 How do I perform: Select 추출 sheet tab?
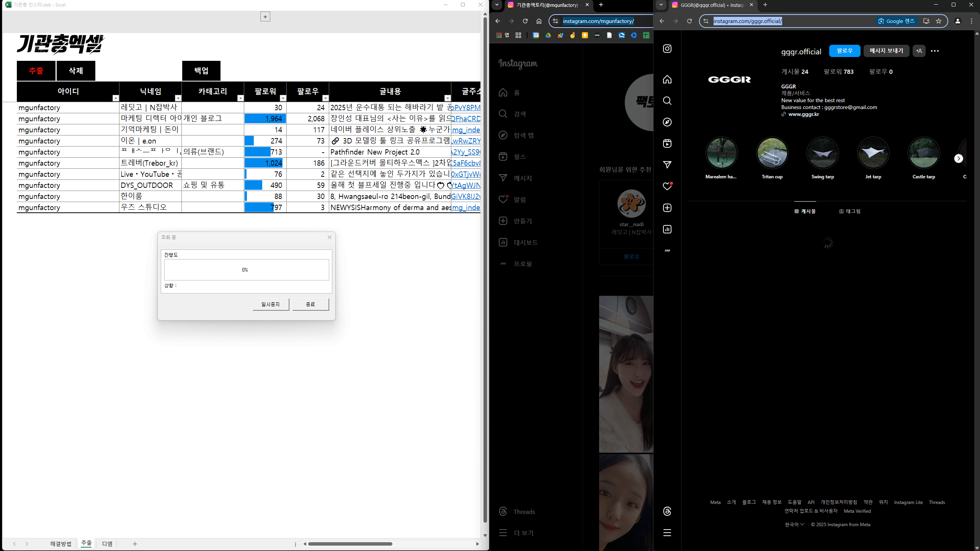coord(87,543)
